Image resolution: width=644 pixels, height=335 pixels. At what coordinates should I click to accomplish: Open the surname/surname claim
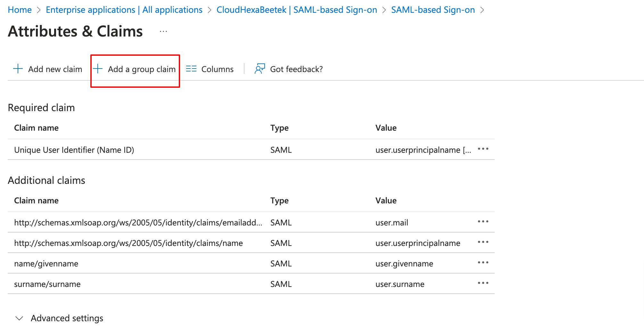coord(47,284)
